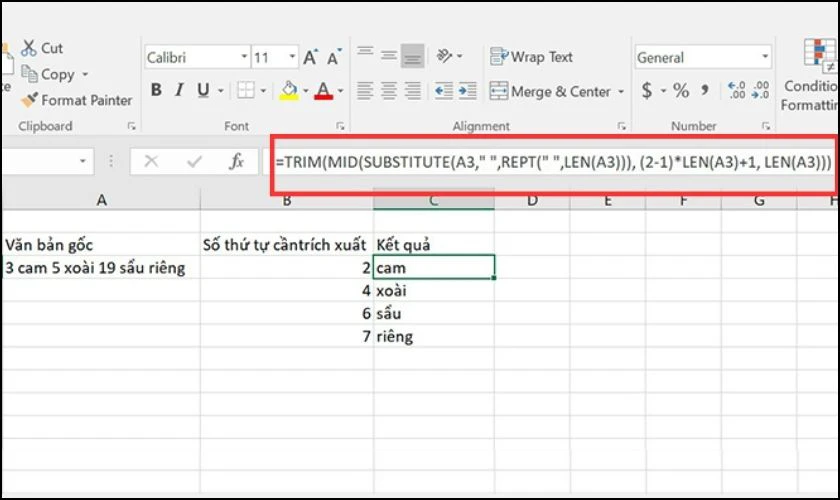Toggle Bold formatting
840x500 pixels.
click(156, 90)
